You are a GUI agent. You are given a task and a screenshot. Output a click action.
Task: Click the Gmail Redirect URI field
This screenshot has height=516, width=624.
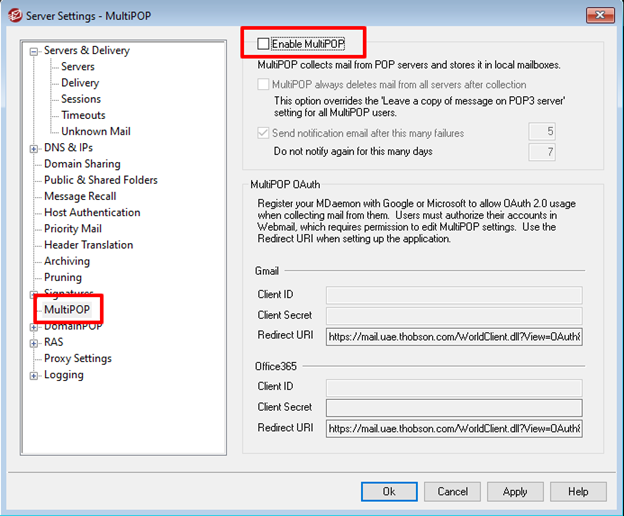[454, 338]
